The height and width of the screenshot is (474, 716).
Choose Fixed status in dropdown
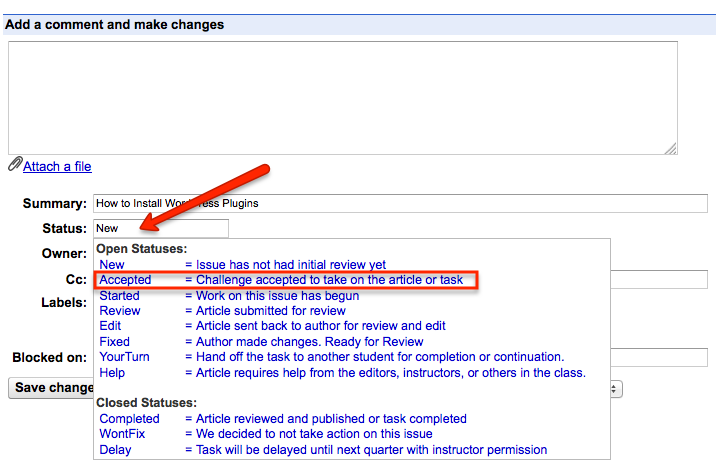coord(115,342)
